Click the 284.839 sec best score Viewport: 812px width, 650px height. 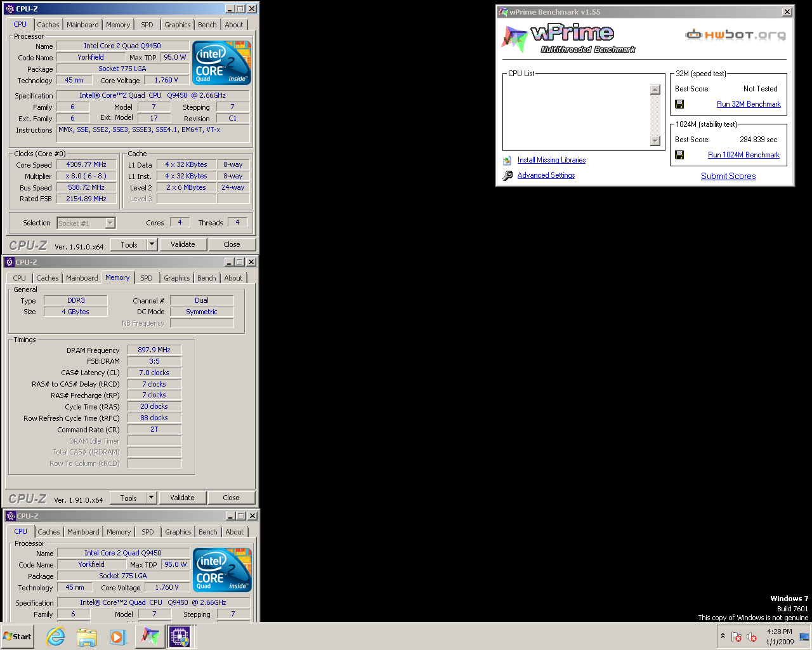[758, 140]
